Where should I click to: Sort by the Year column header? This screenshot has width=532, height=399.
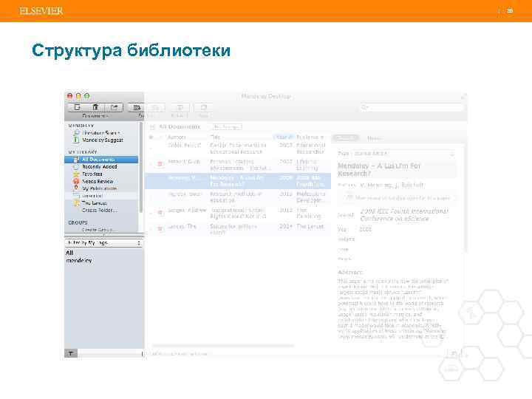point(284,137)
